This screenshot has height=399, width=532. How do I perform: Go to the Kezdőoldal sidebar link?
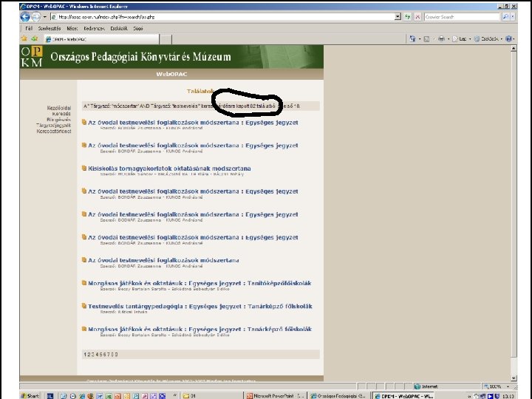[59, 108]
